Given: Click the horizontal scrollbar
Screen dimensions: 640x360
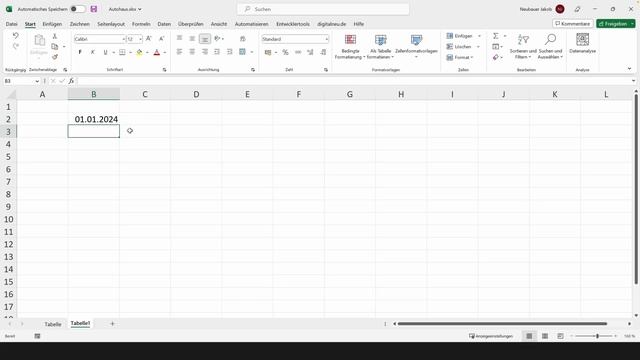Looking at the screenshot, I should [502, 324].
